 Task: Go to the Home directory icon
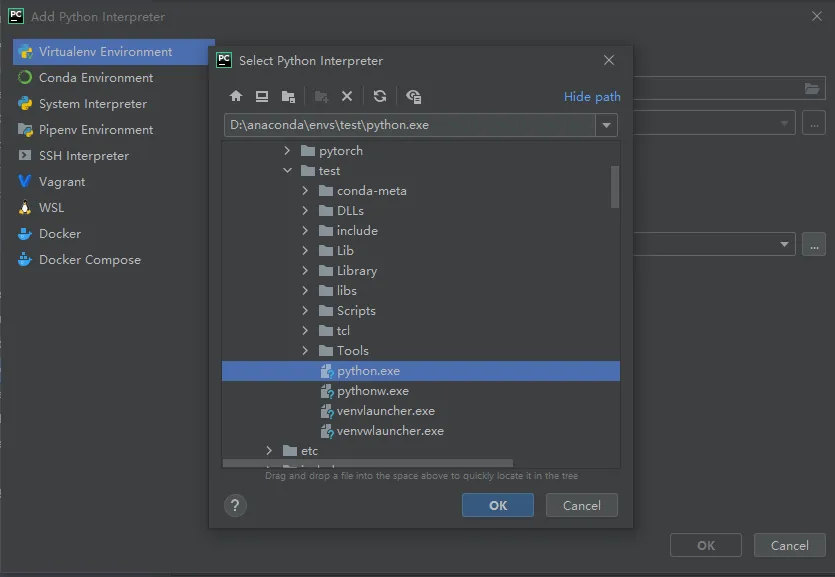tap(236, 96)
